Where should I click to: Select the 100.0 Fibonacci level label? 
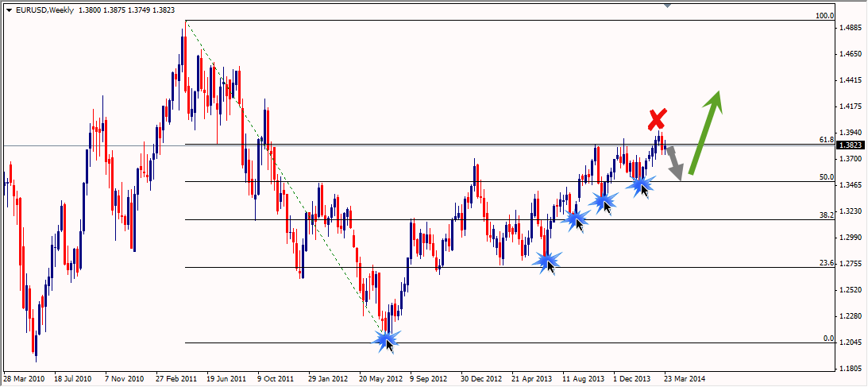point(825,16)
